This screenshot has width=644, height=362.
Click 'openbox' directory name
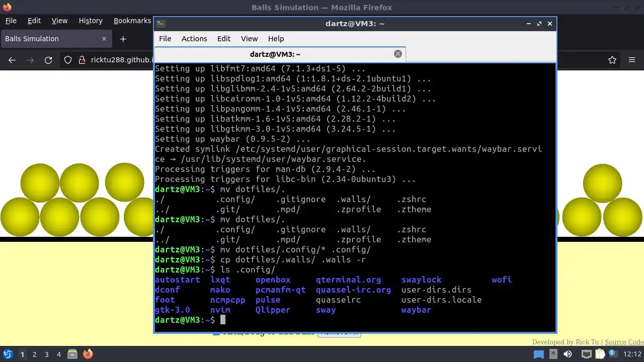pyautogui.click(x=273, y=280)
